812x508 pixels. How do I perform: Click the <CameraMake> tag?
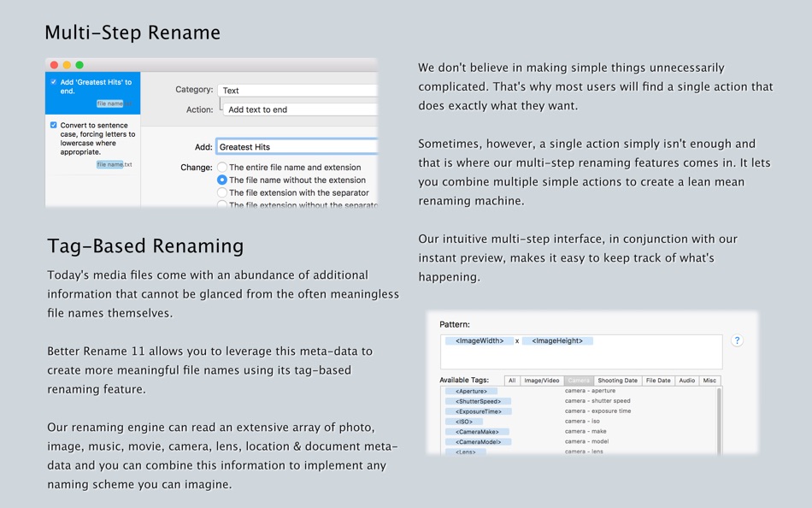coord(477,432)
